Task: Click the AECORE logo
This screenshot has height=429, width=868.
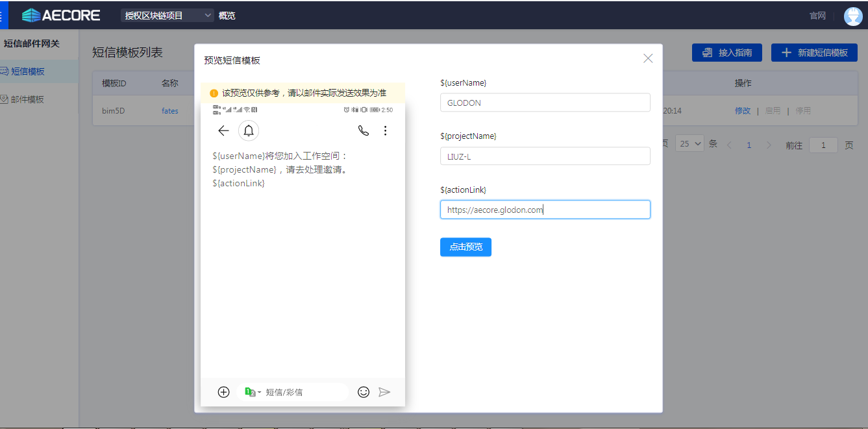Action: 61,15
